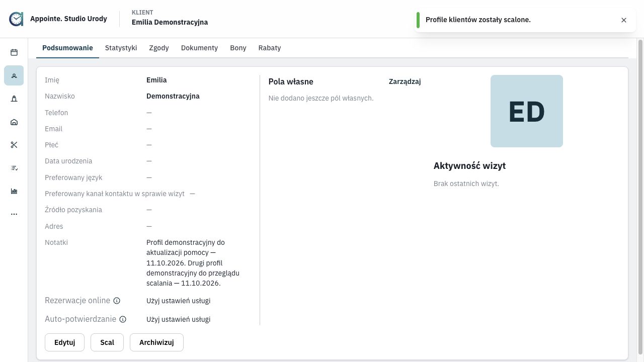The height and width of the screenshot is (362, 644).
Task: Show info about Rezerwacje online
Action: pyautogui.click(x=117, y=301)
